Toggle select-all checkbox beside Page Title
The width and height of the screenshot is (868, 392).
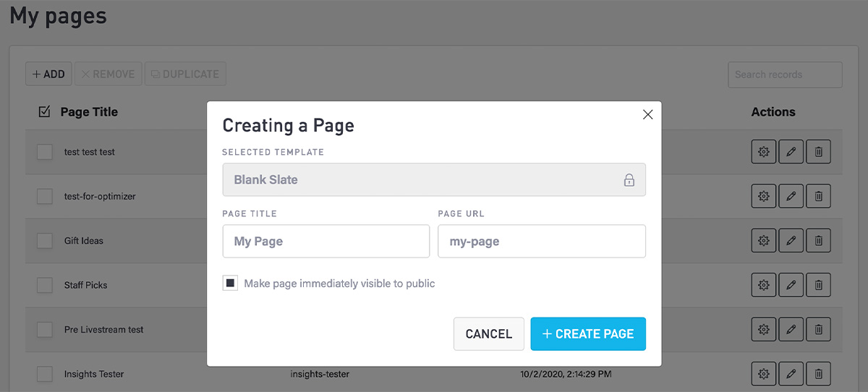(x=44, y=111)
